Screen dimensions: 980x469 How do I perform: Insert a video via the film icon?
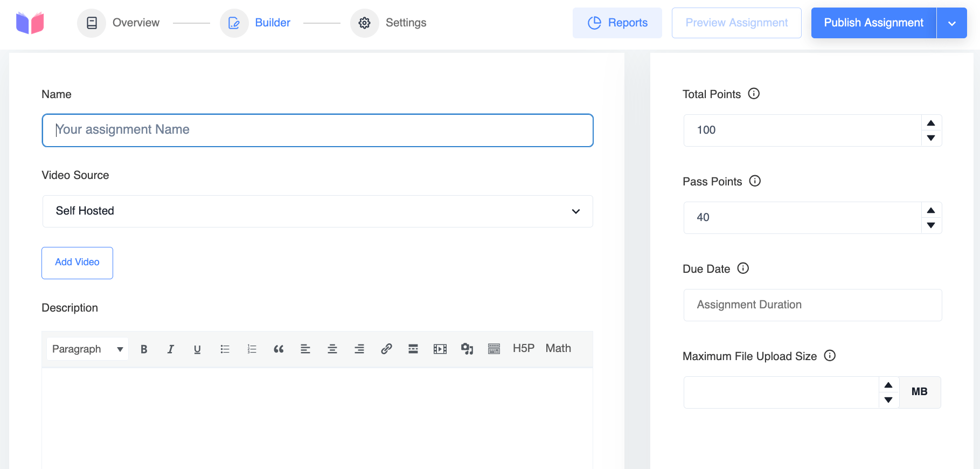(440, 349)
